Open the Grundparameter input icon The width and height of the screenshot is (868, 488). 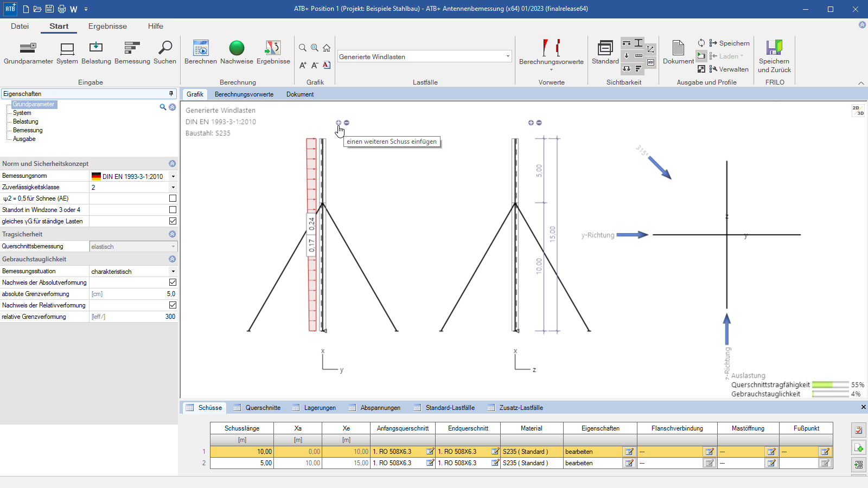click(28, 48)
